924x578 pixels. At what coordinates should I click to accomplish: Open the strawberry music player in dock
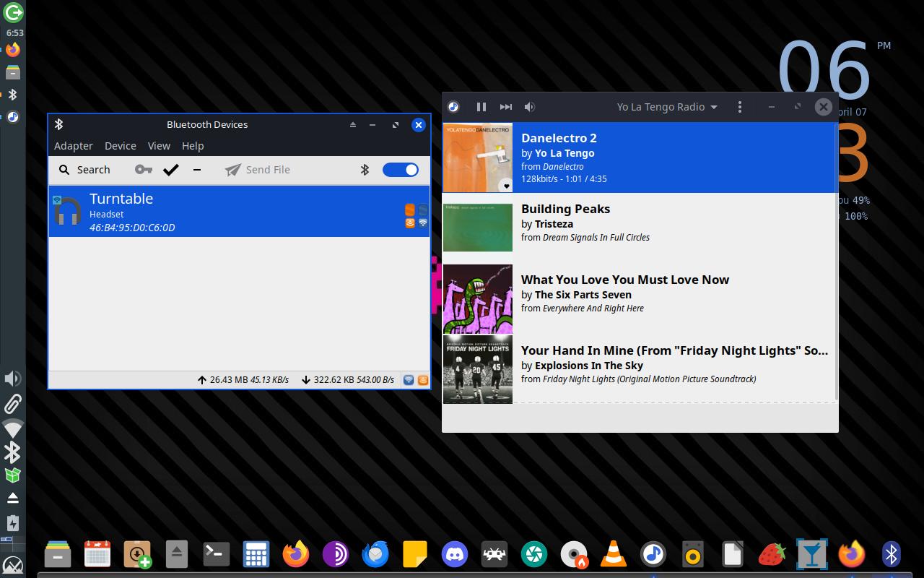coord(772,554)
